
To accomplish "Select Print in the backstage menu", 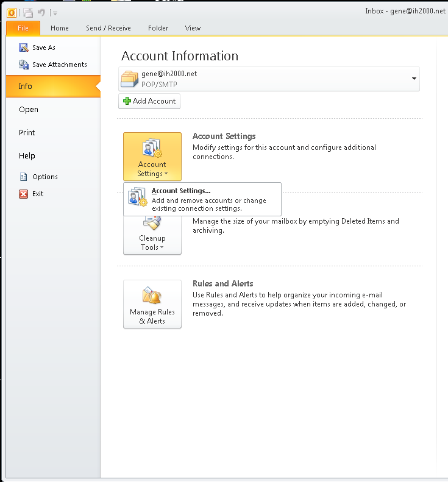I will coord(27,133).
